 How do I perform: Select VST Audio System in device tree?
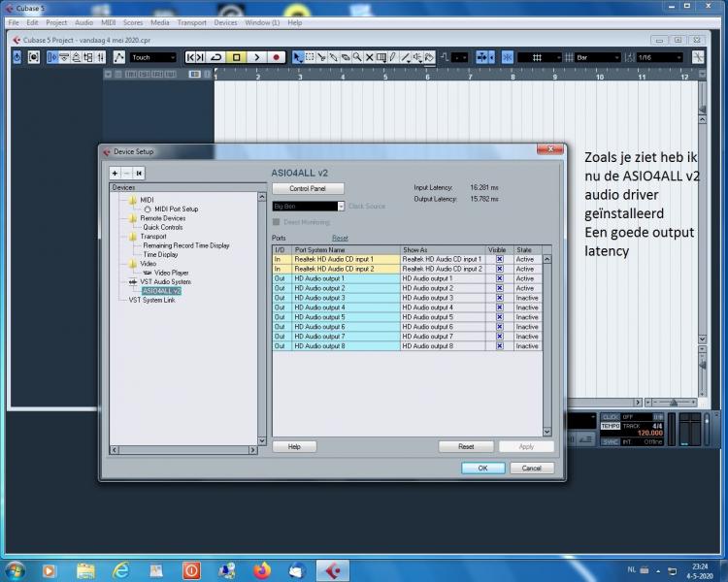[165, 281]
